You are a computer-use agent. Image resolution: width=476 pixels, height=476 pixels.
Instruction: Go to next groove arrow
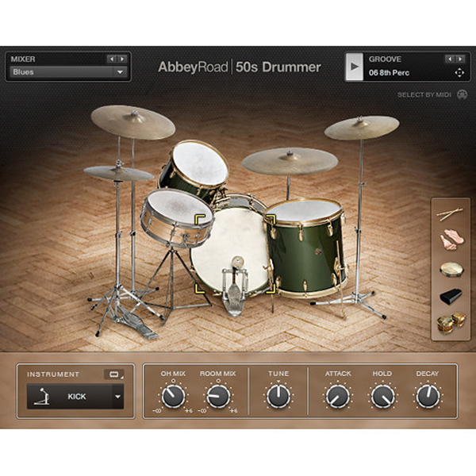(x=460, y=59)
